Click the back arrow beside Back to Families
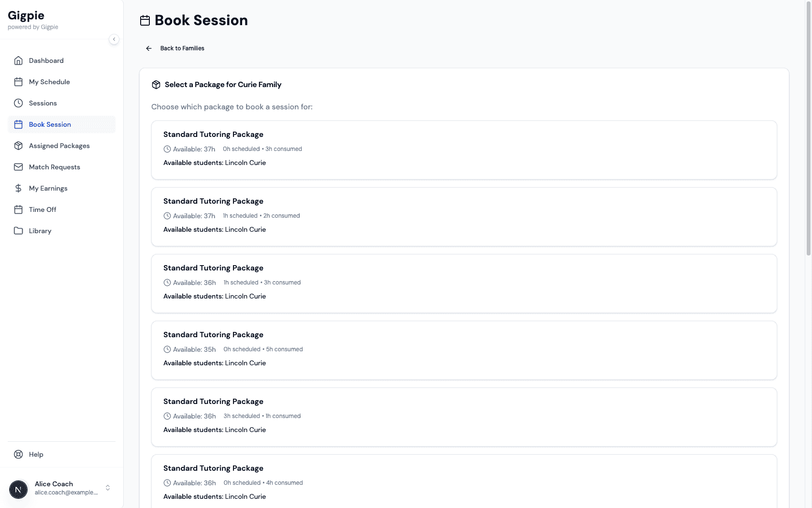This screenshot has width=812, height=508. 149,48
